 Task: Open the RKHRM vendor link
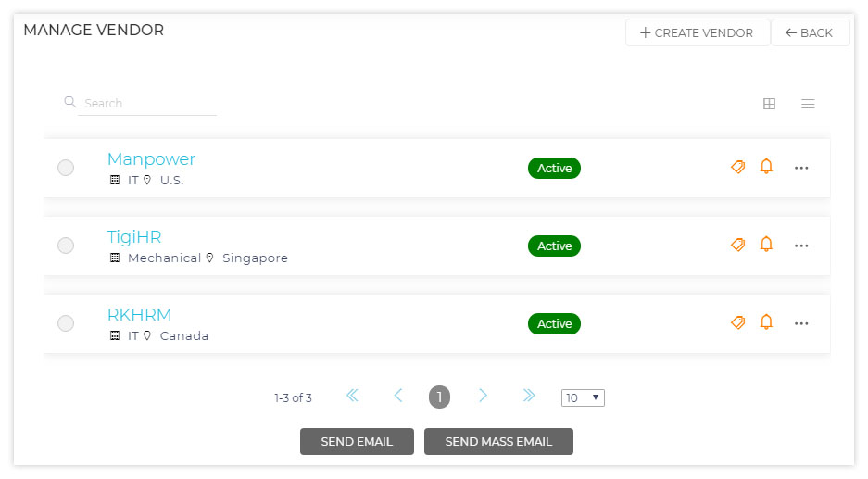[140, 314]
